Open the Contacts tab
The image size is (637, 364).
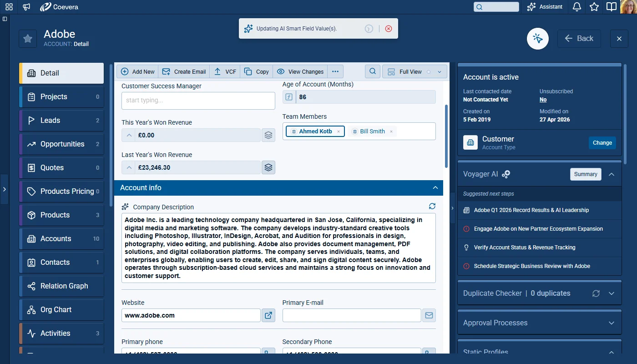(61, 263)
